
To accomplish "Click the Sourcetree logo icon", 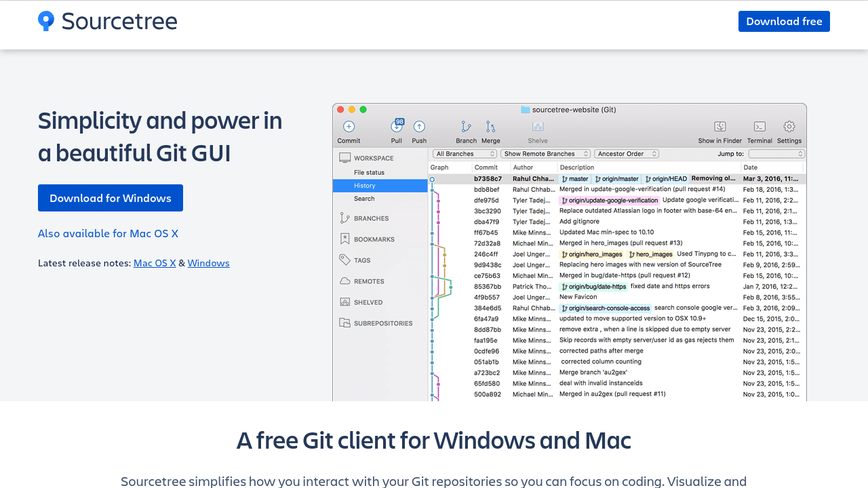I will point(46,21).
